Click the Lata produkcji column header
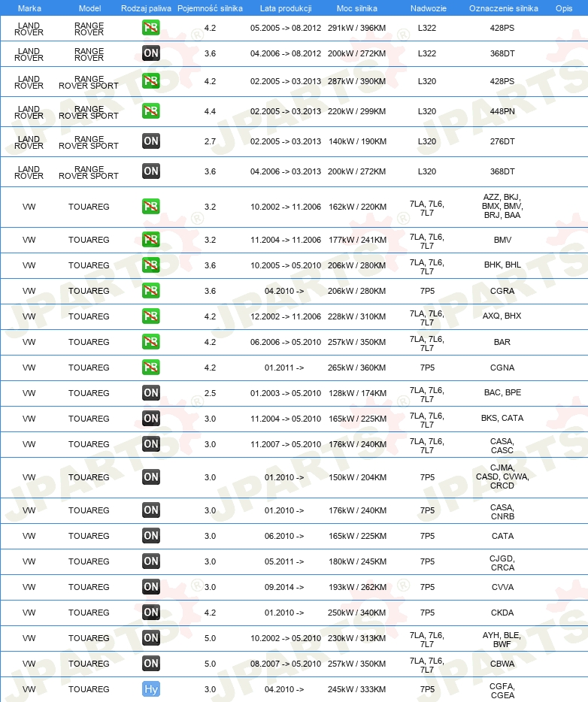Screen dimensions: 588x702 click(286, 8)
